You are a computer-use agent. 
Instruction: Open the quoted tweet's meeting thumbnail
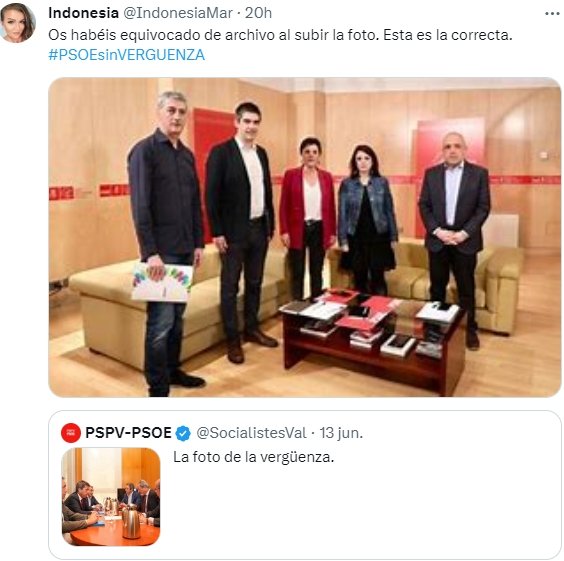111,497
